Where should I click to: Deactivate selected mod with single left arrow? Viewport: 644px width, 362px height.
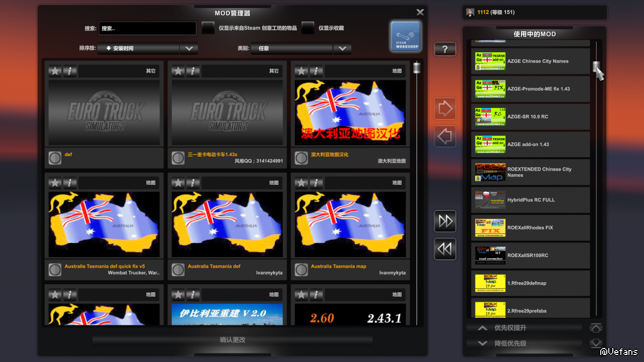pyautogui.click(x=445, y=137)
